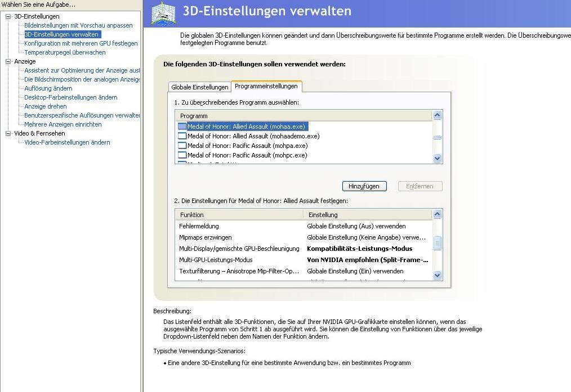Select the 'Multi-GPU-Leistungs-Modus' function name

point(216,260)
